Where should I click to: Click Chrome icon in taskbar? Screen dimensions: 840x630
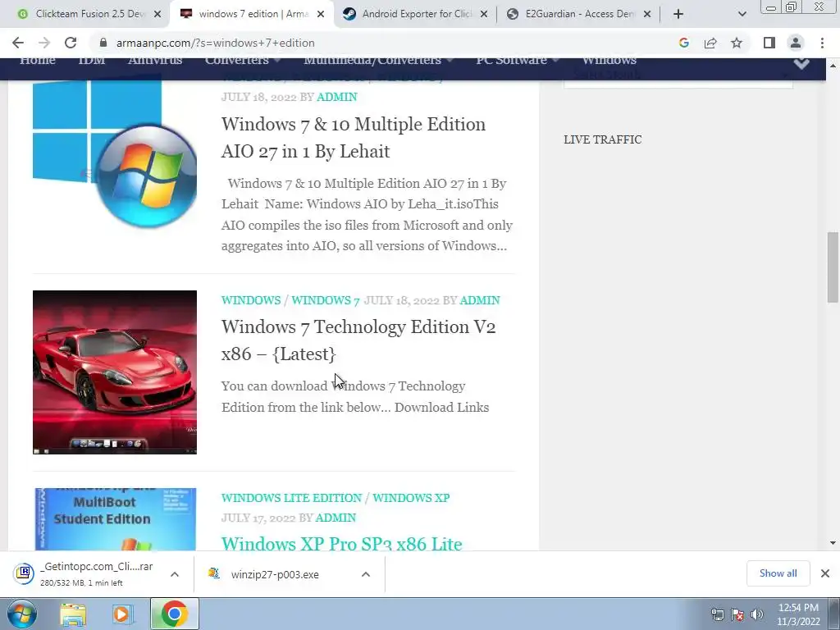174,614
